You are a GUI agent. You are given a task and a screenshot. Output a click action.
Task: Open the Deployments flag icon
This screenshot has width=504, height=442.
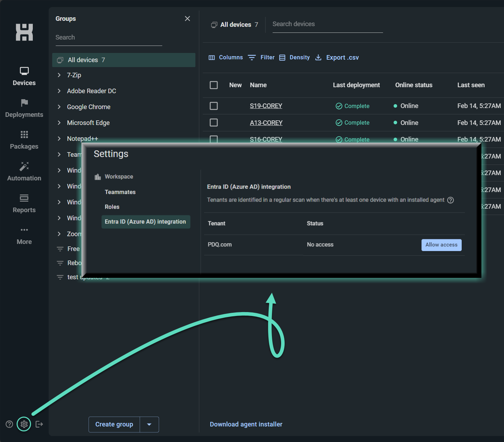pos(24,103)
